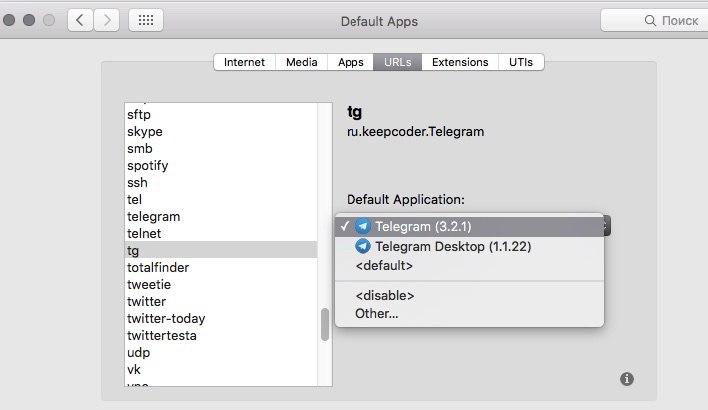Click the Default Apps window title

379,21
